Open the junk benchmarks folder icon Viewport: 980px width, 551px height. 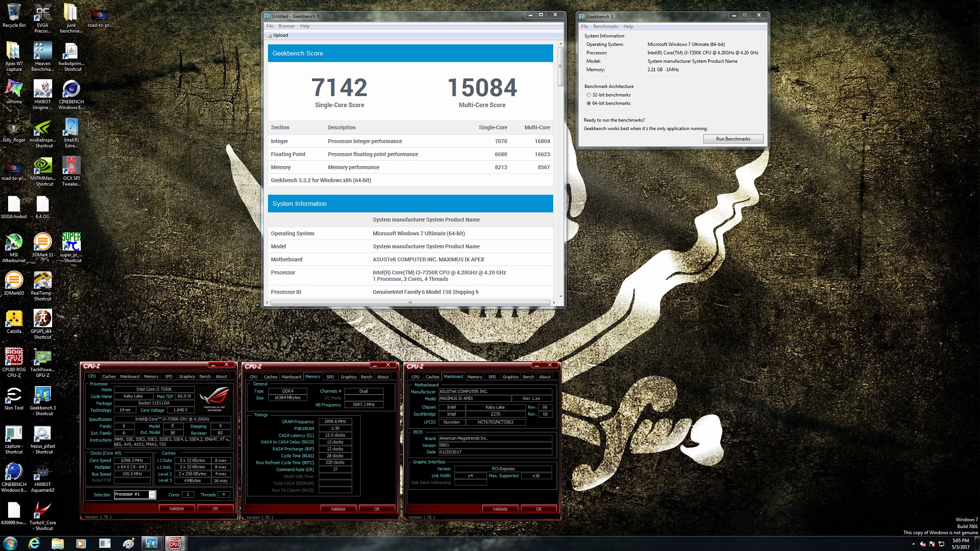(x=71, y=18)
